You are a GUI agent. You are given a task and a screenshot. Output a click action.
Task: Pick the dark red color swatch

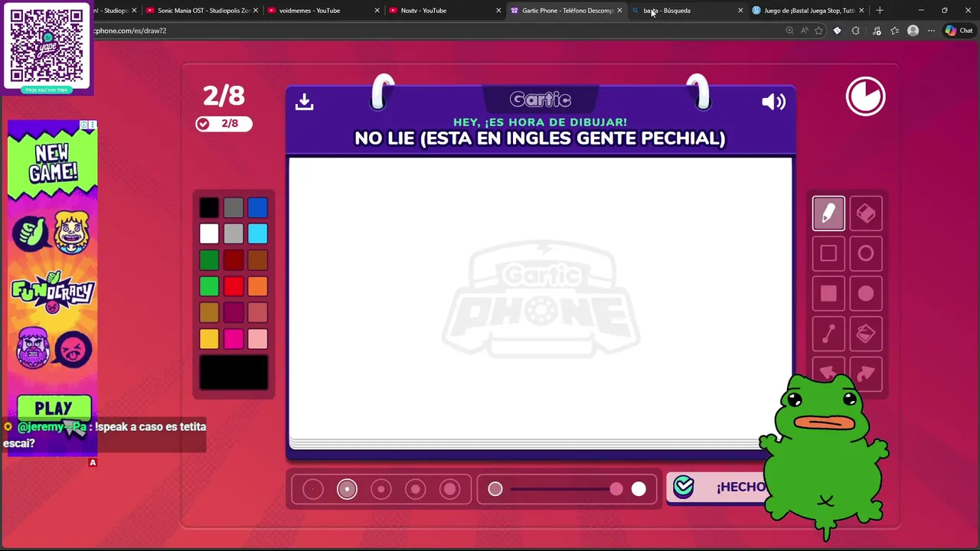234,260
